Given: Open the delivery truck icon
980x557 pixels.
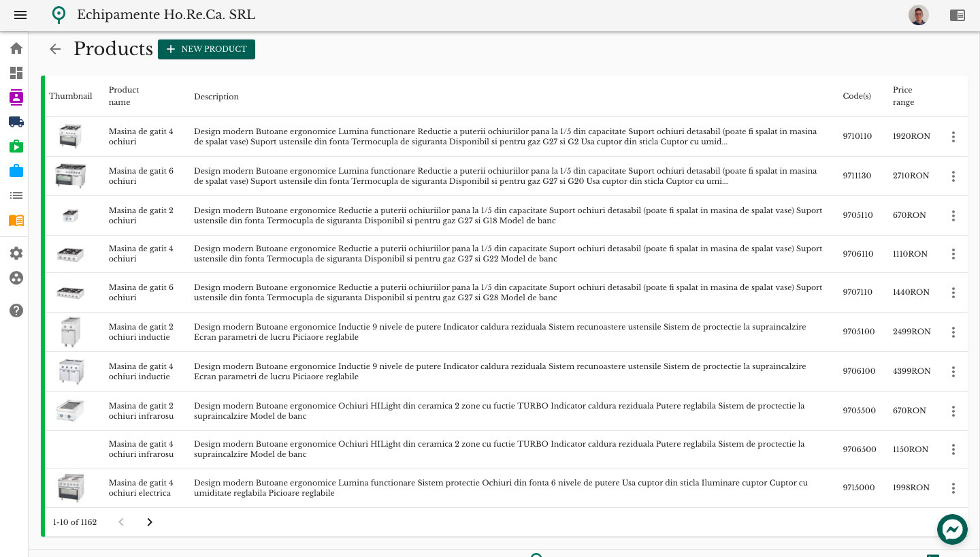Looking at the screenshot, I should [16, 122].
